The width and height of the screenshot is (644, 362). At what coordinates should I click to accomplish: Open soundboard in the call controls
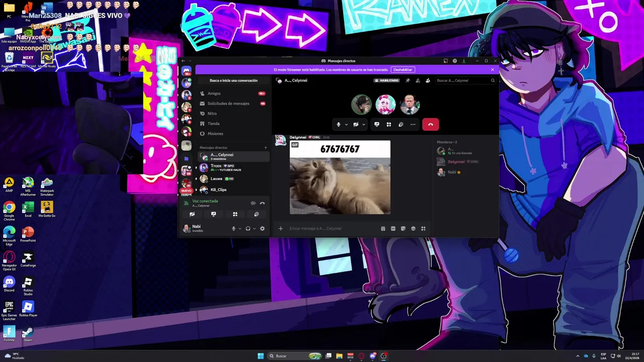(401, 124)
